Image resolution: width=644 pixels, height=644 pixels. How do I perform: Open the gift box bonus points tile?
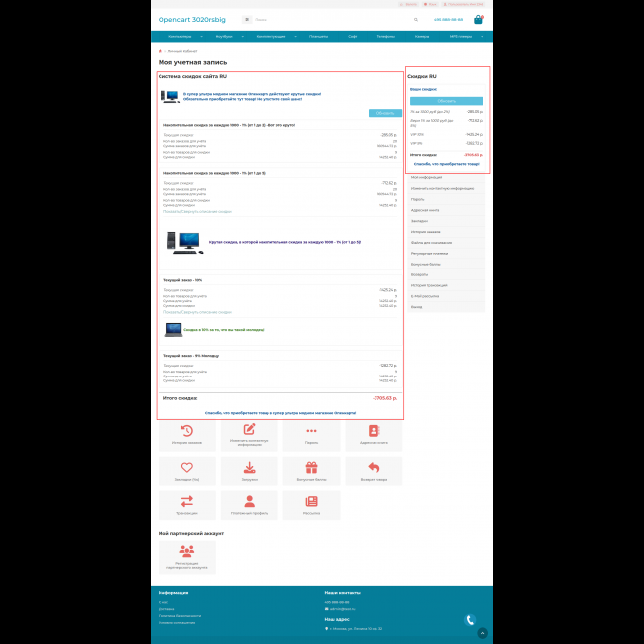point(311,468)
